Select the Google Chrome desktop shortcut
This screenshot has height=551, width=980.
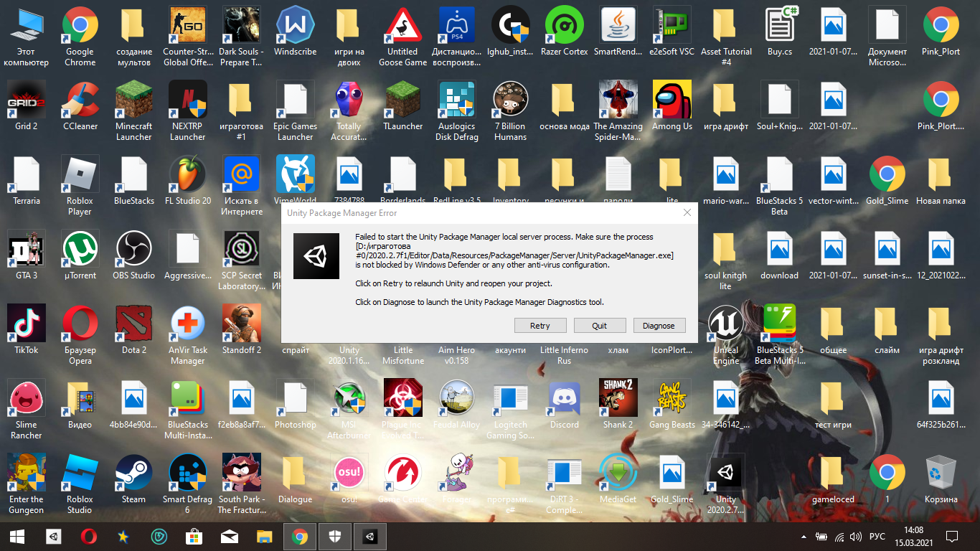pyautogui.click(x=80, y=37)
